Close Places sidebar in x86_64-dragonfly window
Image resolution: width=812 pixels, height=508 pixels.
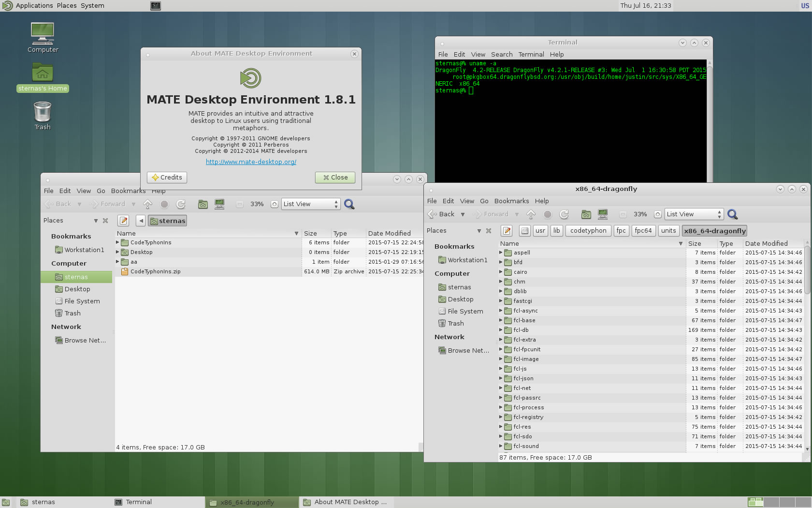(489, 231)
